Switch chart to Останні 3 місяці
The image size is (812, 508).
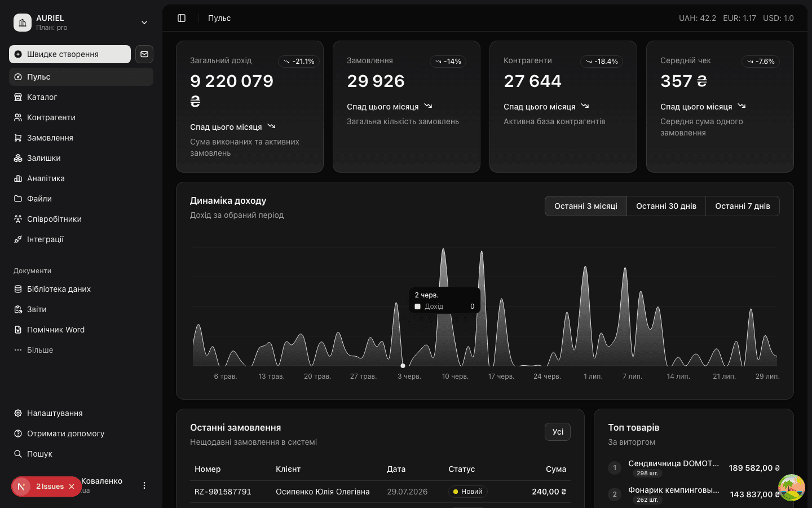click(586, 206)
